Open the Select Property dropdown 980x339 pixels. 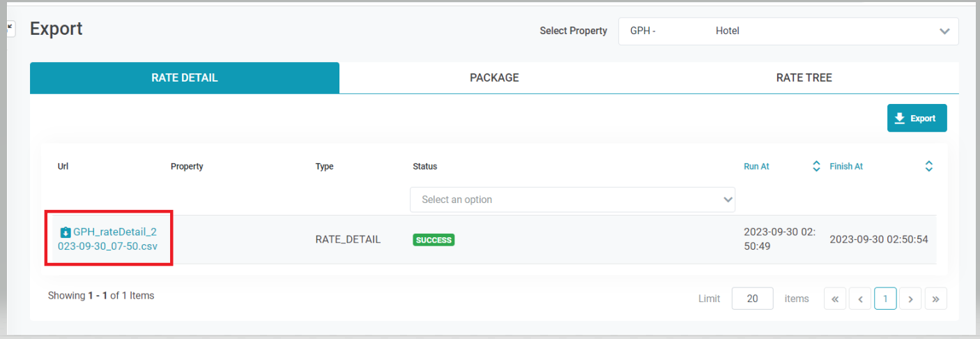788,31
